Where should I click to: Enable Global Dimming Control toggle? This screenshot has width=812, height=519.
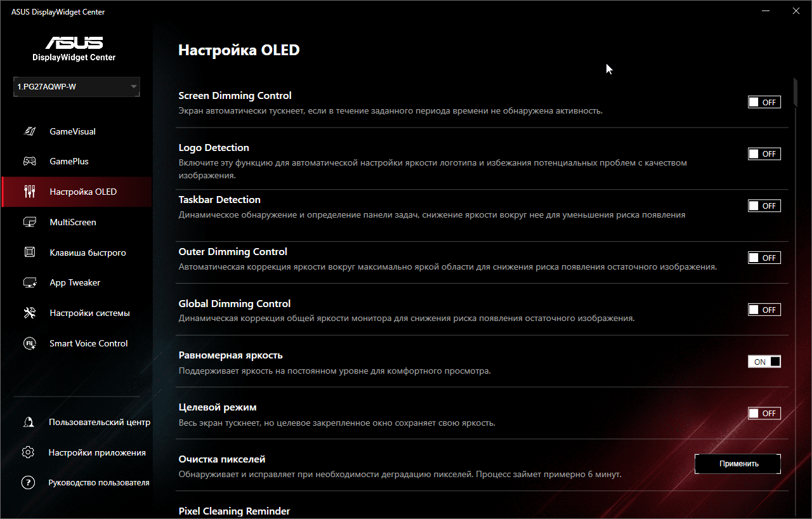coord(764,310)
